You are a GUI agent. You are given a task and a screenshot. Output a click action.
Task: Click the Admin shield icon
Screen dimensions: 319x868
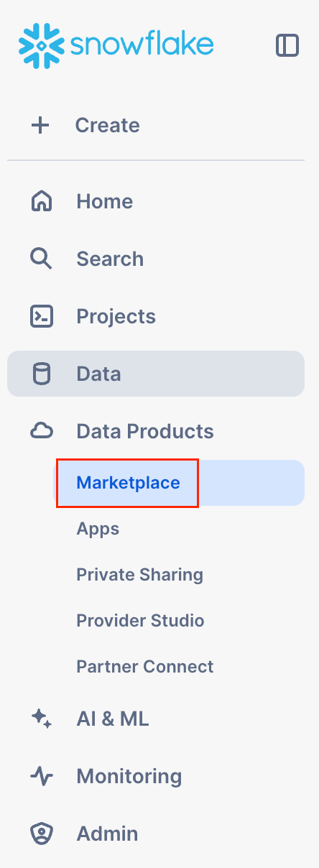(41, 834)
